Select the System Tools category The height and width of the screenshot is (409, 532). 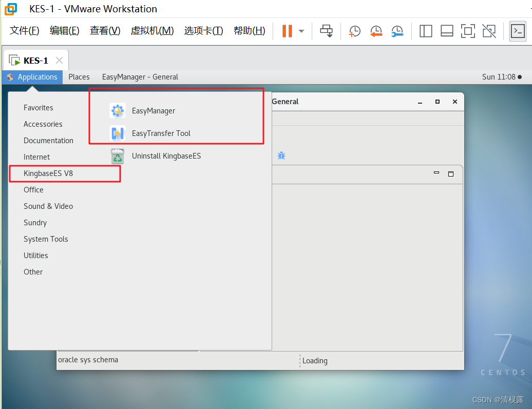click(x=46, y=239)
